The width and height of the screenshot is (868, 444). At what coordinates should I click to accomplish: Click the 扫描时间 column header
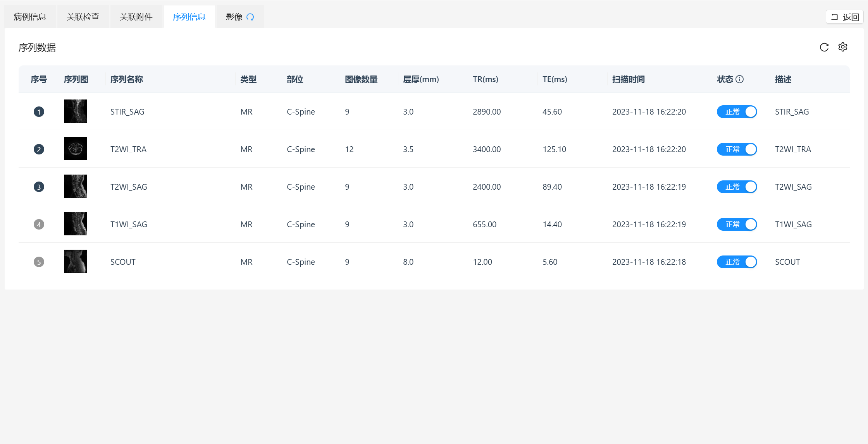(x=628, y=79)
